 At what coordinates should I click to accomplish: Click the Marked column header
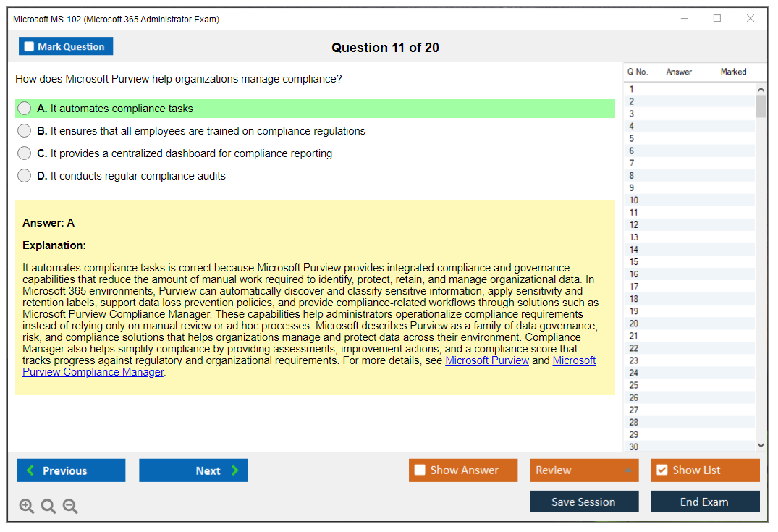[733, 72]
